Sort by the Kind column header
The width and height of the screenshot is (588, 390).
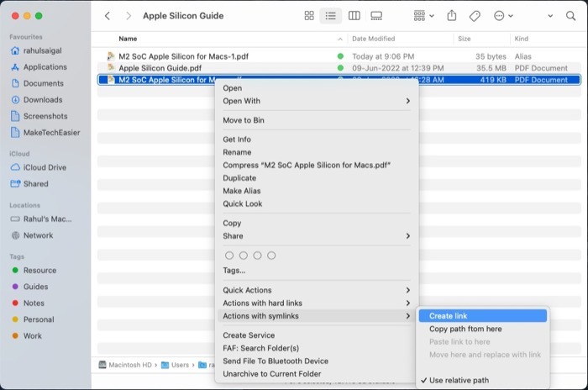[522, 39]
